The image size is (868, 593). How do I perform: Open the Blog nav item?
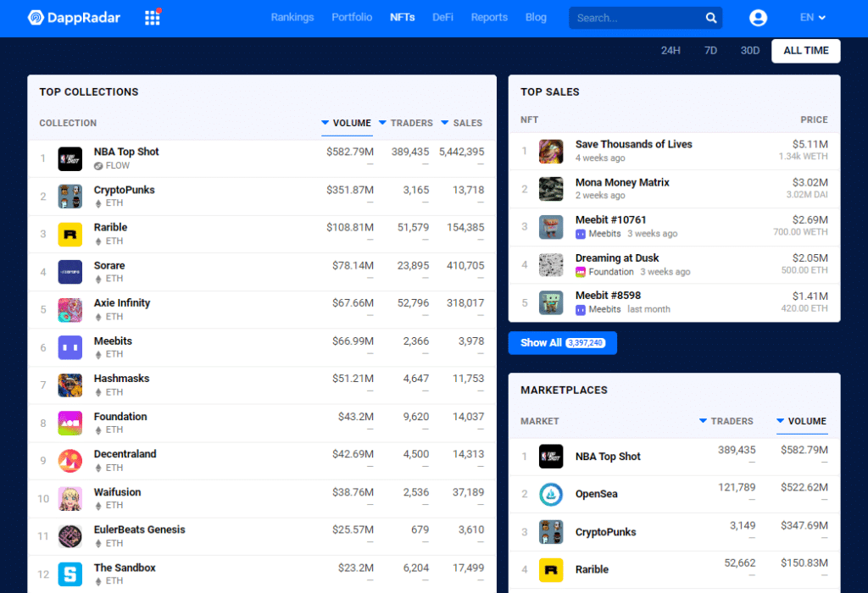536,17
